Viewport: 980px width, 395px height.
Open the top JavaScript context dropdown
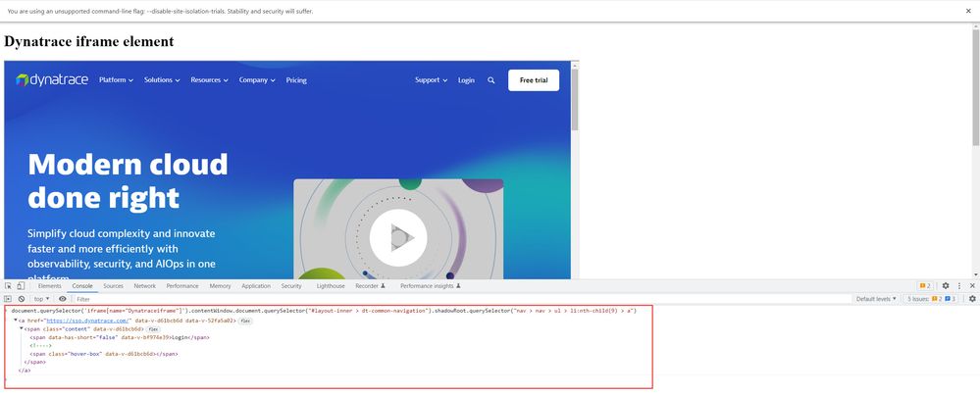[42, 298]
